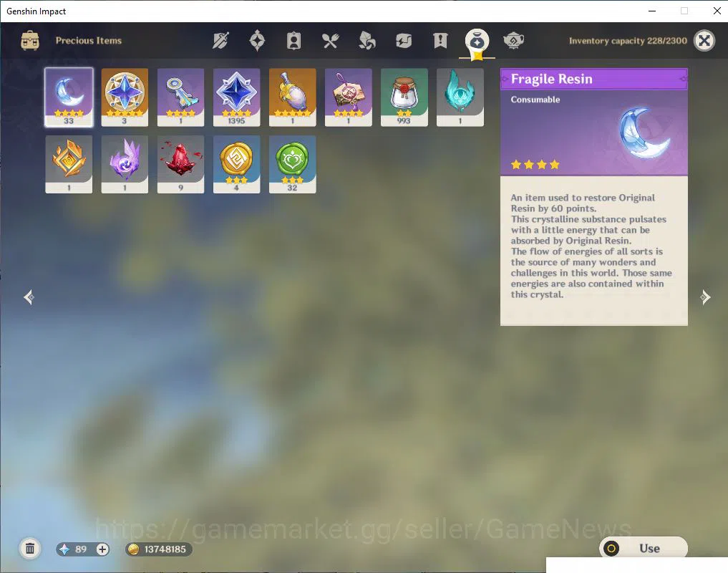728x573 pixels.
Task: Go to previous page left arrow
Action: point(29,297)
